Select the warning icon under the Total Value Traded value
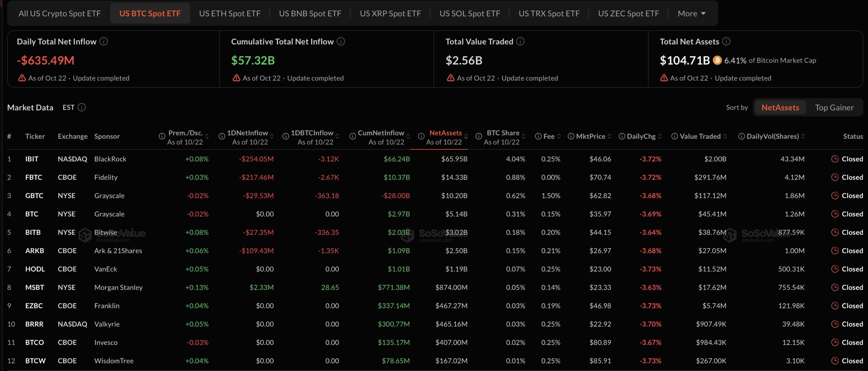The height and width of the screenshot is (371, 868). coord(451,78)
